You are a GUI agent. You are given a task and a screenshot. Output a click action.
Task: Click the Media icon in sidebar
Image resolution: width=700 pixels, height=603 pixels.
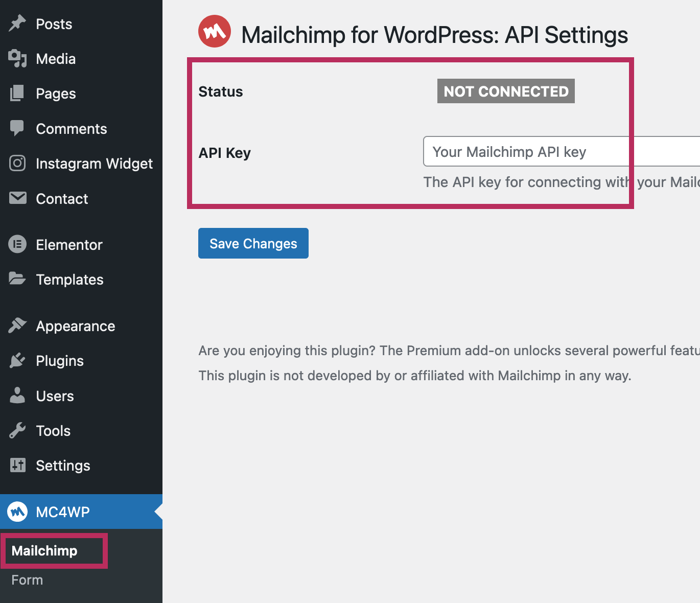pos(17,59)
